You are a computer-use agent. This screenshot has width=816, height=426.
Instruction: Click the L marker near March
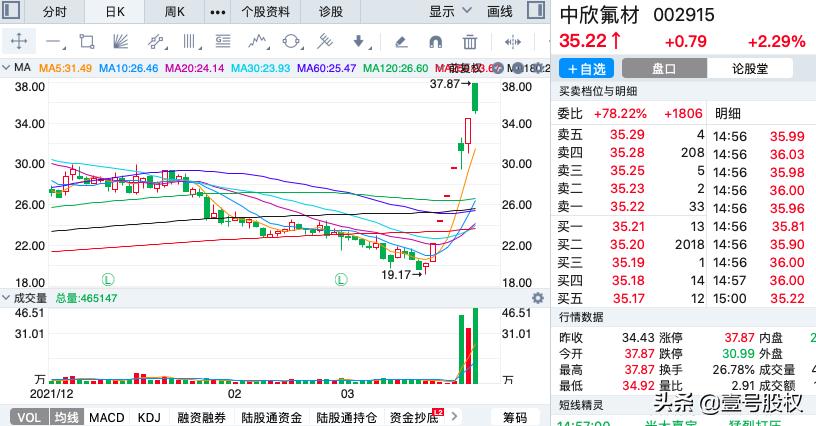pos(341,279)
